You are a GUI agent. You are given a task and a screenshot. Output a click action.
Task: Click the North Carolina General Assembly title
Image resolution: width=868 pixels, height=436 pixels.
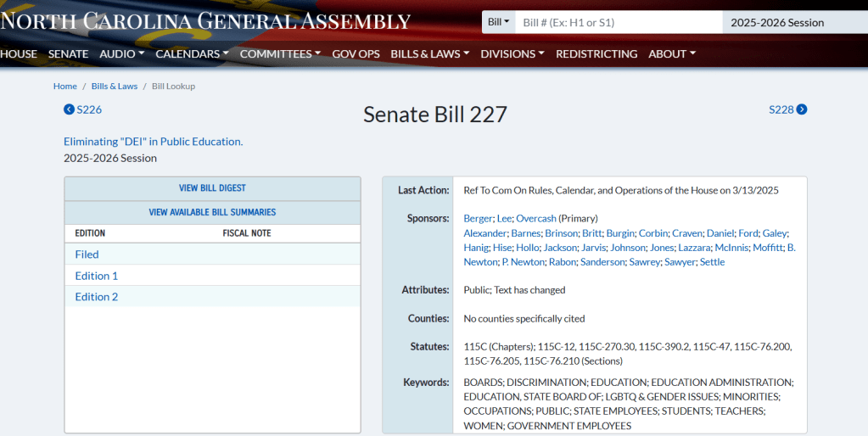point(205,20)
